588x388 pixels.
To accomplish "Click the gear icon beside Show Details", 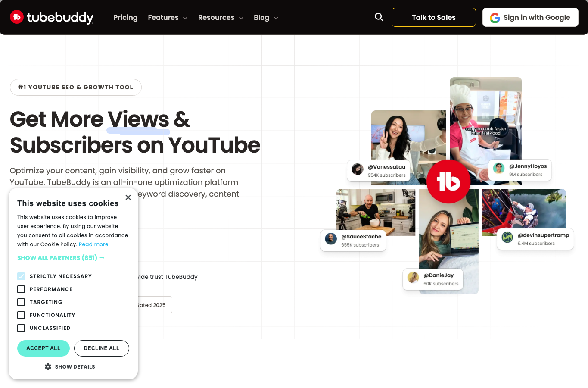I will click(48, 366).
